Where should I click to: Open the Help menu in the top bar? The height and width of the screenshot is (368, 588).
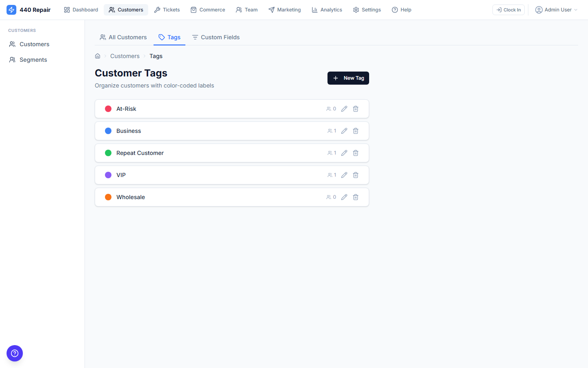coord(401,9)
